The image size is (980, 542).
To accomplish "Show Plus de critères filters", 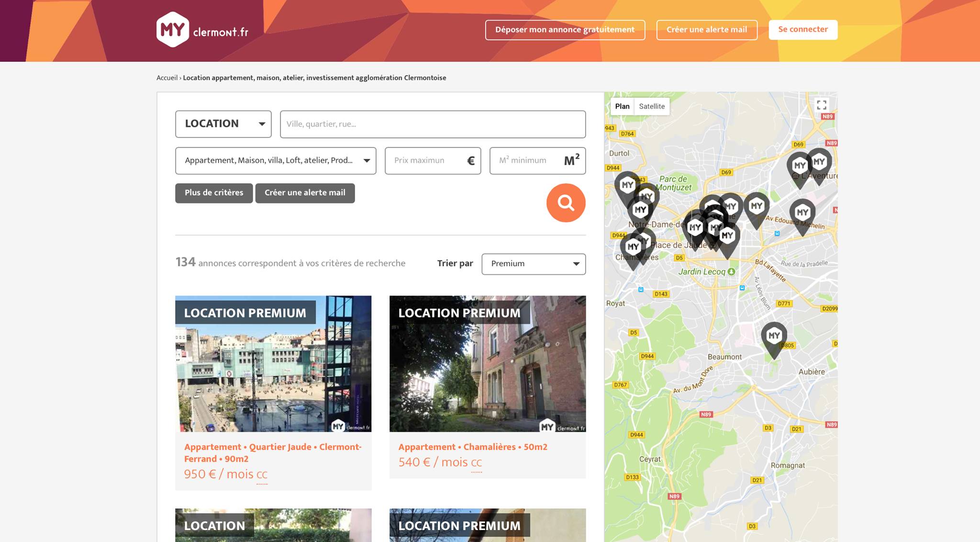I will click(214, 193).
